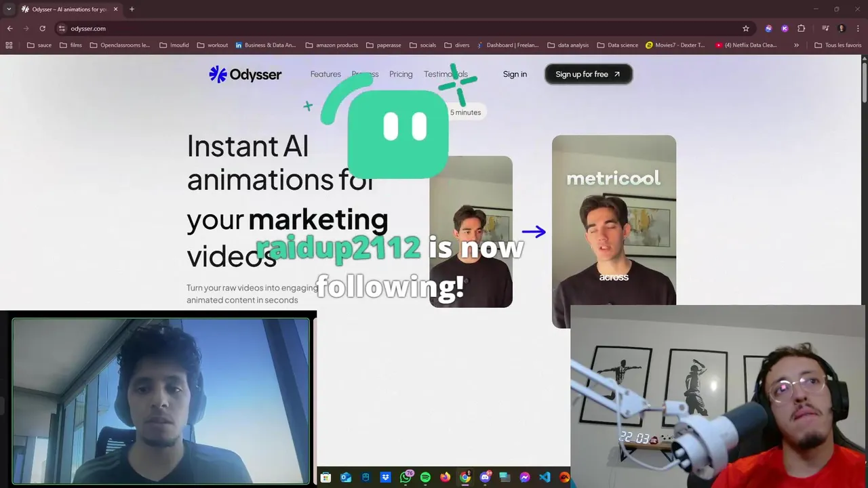The width and height of the screenshot is (868, 488).
Task: Open the amazon products bookmarks folder
Action: (332, 45)
